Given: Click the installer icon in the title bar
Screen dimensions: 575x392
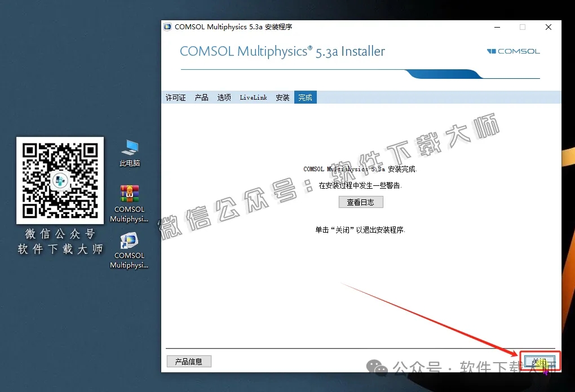Looking at the screenshot, I should pos(167,26).
